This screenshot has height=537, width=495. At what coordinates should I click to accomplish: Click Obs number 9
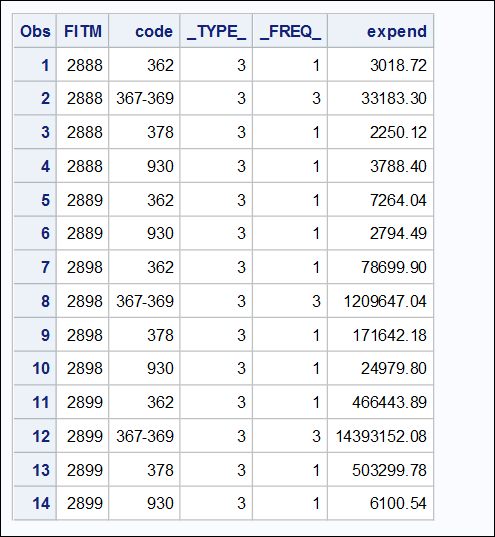pyautogui.click(x=45, y=335)
